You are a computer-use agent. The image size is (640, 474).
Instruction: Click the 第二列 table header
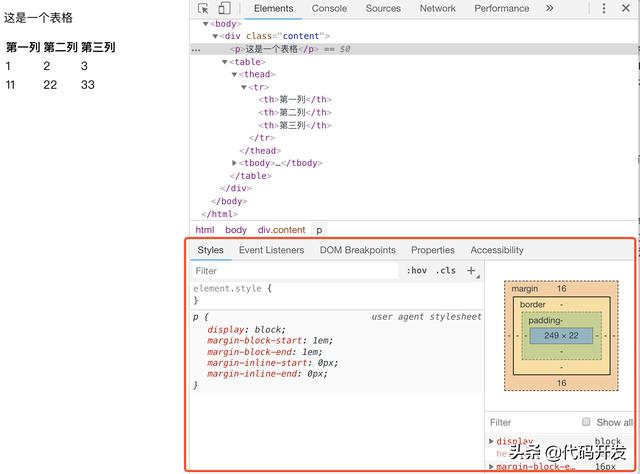(60, 47)
